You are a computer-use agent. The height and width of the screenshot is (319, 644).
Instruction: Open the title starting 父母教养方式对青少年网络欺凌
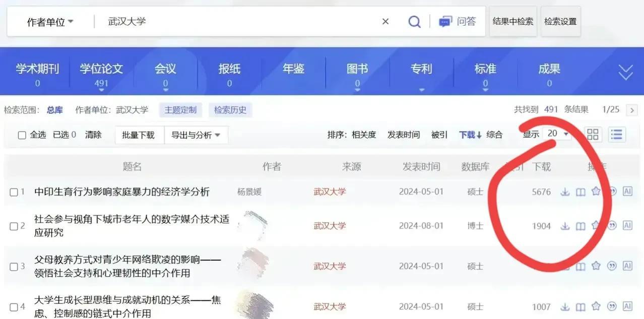pyautogui.click(x=127, y=266)
